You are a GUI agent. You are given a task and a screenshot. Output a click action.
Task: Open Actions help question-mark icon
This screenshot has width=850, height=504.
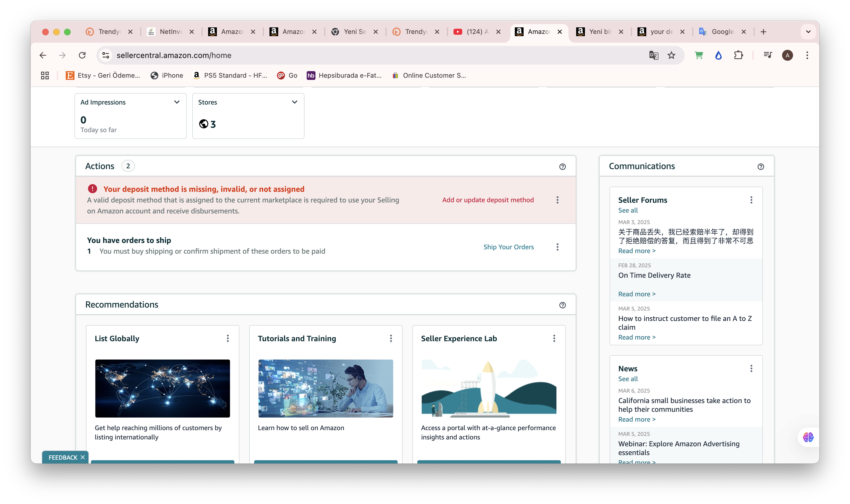562,167
